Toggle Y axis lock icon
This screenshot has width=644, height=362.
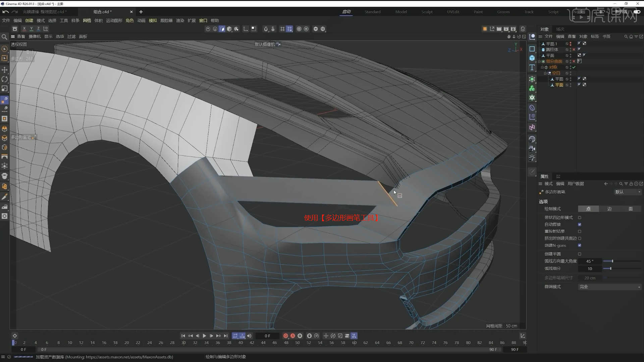point(31,29)
